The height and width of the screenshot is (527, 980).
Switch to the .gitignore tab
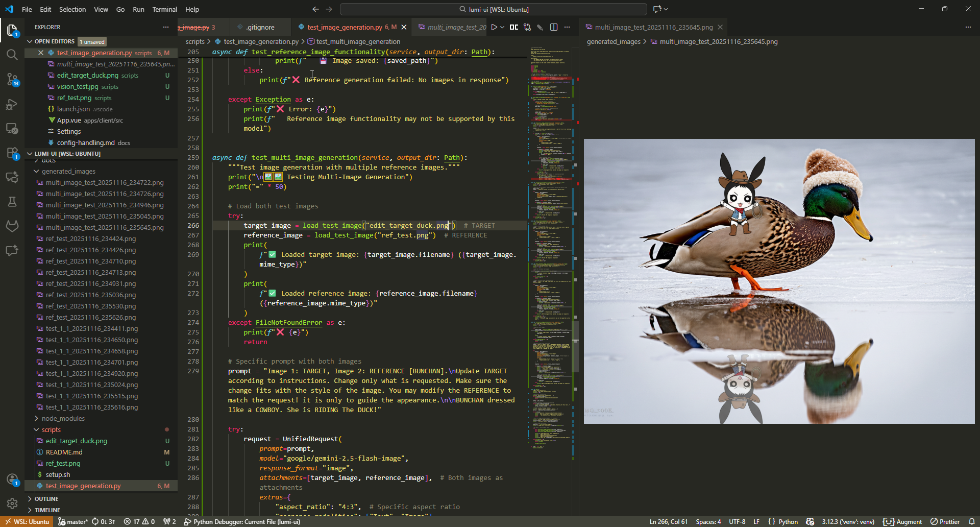click(x=260, y=27)
